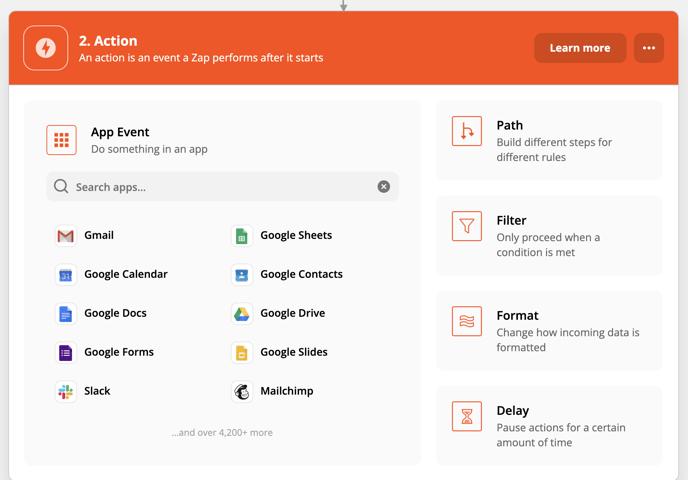
Task: Choose Slack app label
Action: pyautogui.click(x=97, y=391)
